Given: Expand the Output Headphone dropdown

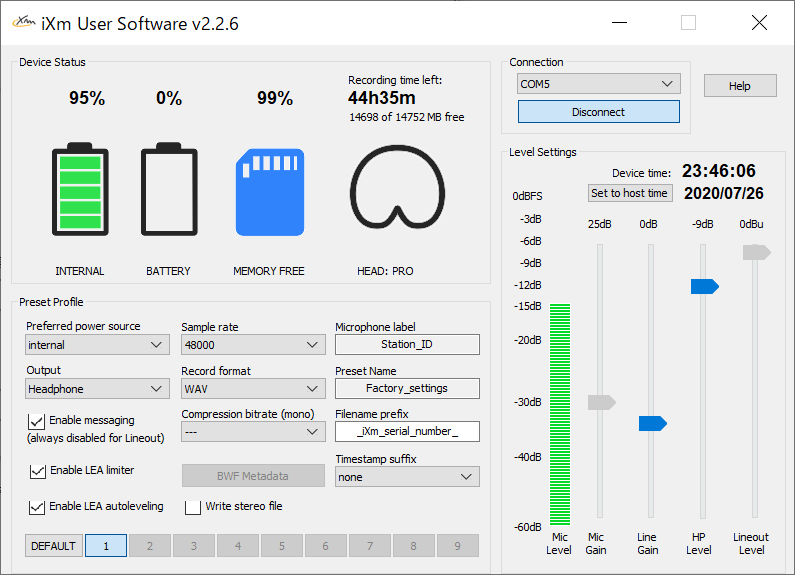Looking at the screenshot, I should [x=97, y=389].
